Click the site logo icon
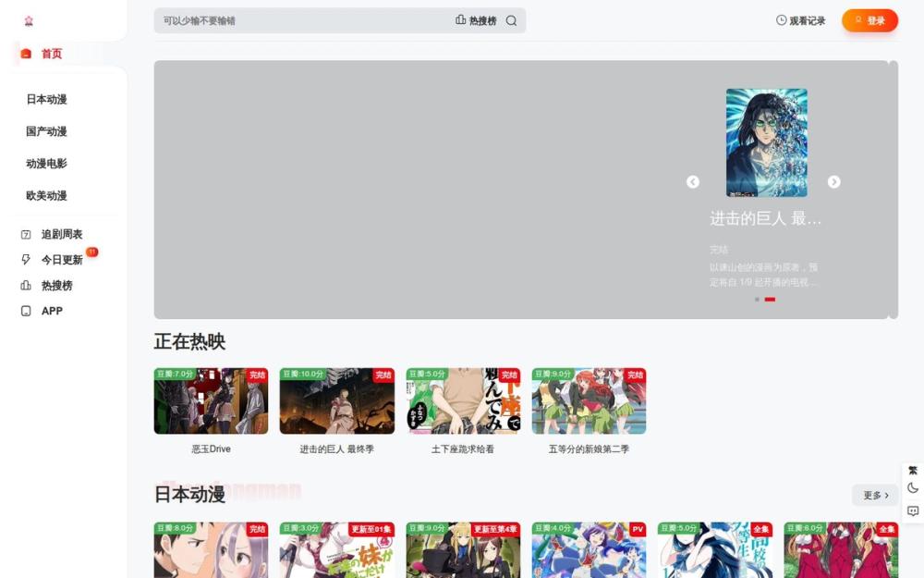The height and width of the screenshot is (578, 924). (x=29, y=21)
